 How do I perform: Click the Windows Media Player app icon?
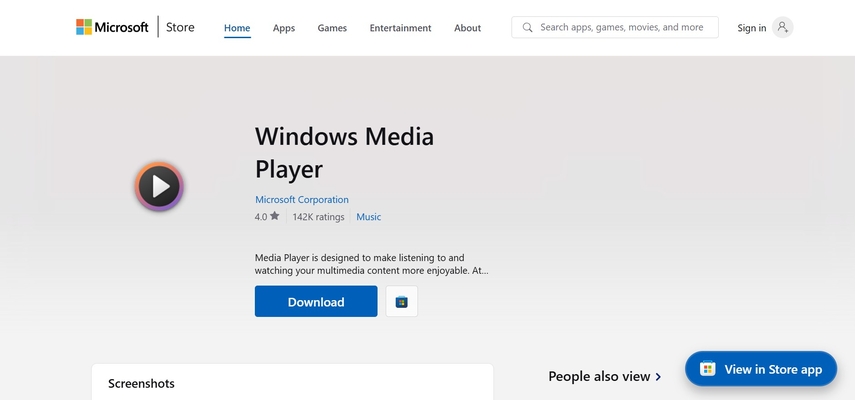click(x=159, y=186)
